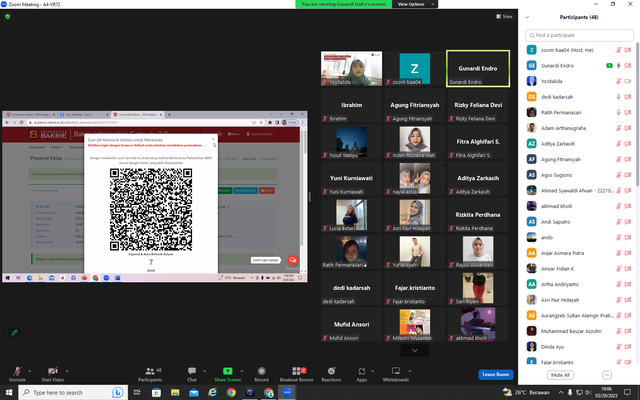Close the QR code dialog in shared screen
Image resolution: width=640 pixels, height=400 pixels.
pos(213,139)
